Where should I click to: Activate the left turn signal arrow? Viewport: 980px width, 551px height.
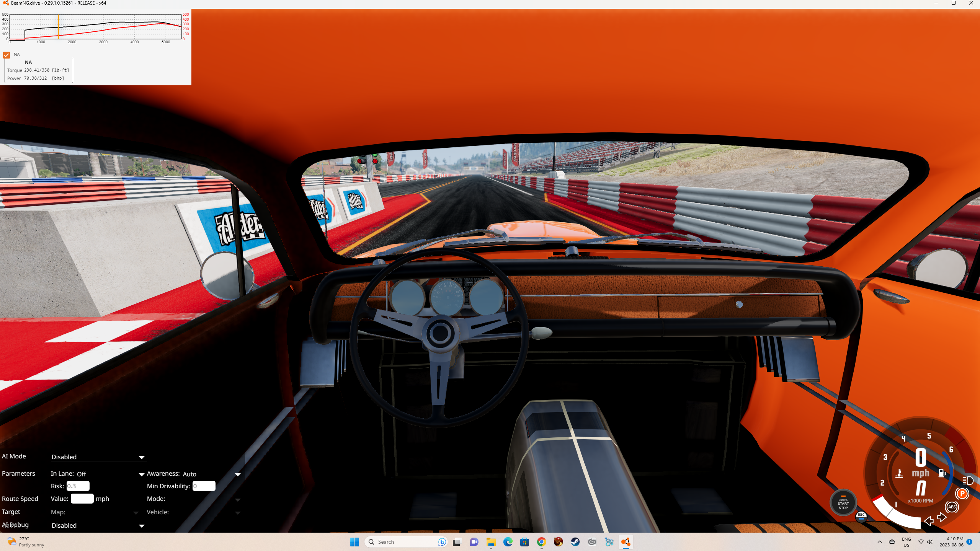tap(929, 521)
